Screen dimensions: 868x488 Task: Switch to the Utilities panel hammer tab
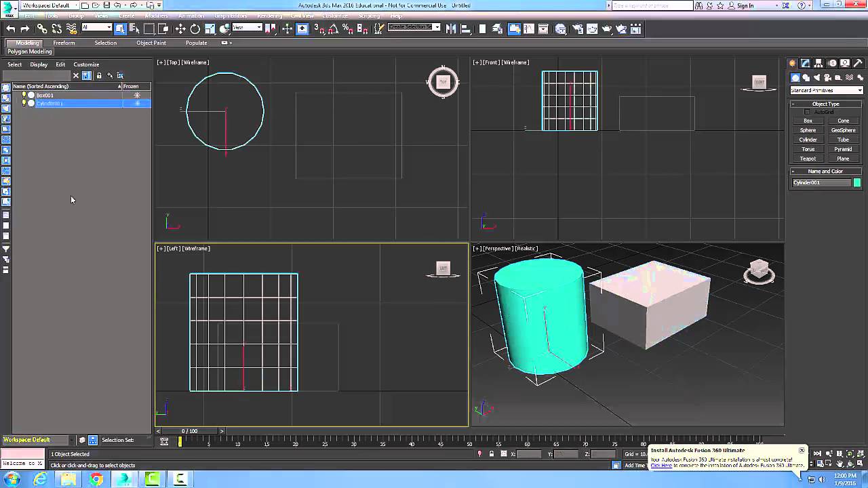pyautogui.click(x=858, y=63)
